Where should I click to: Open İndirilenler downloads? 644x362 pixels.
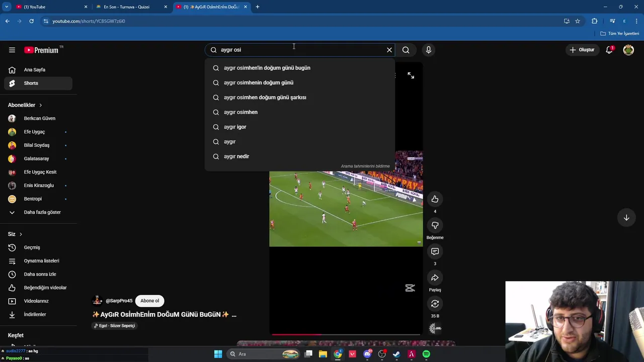(x=38, y=314)
